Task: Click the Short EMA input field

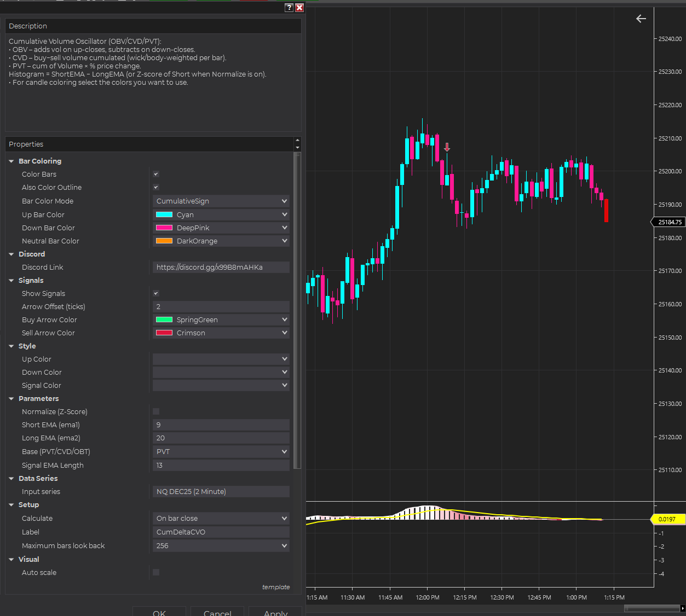Action: 221,425
